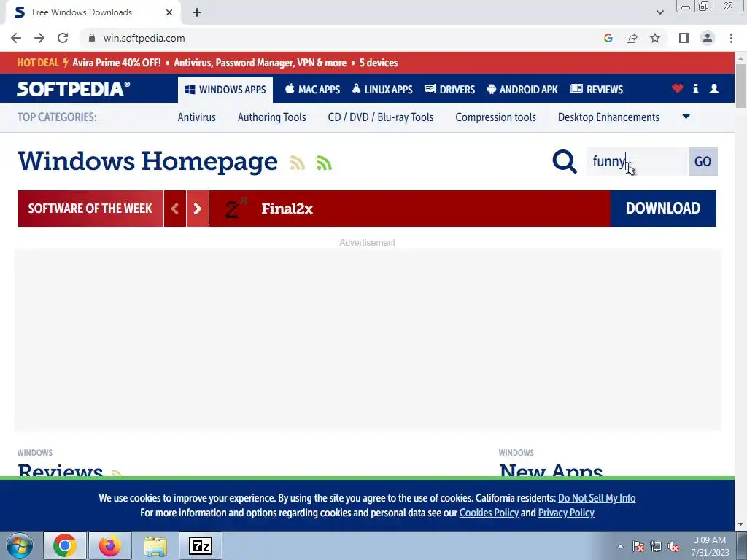Viewport: 747px width, 560px height.
Task: Click the green RSS feed icon
Action: coord(324,163)
